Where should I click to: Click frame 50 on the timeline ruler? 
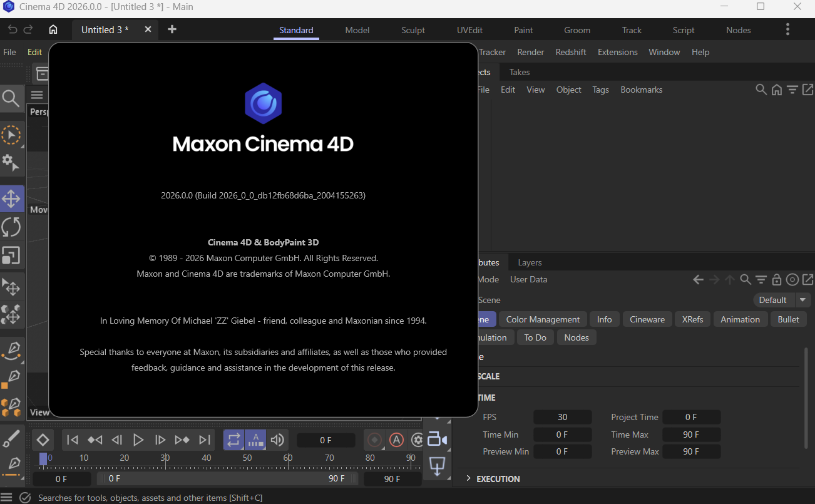pyautogui.click(x=247, y=458)
